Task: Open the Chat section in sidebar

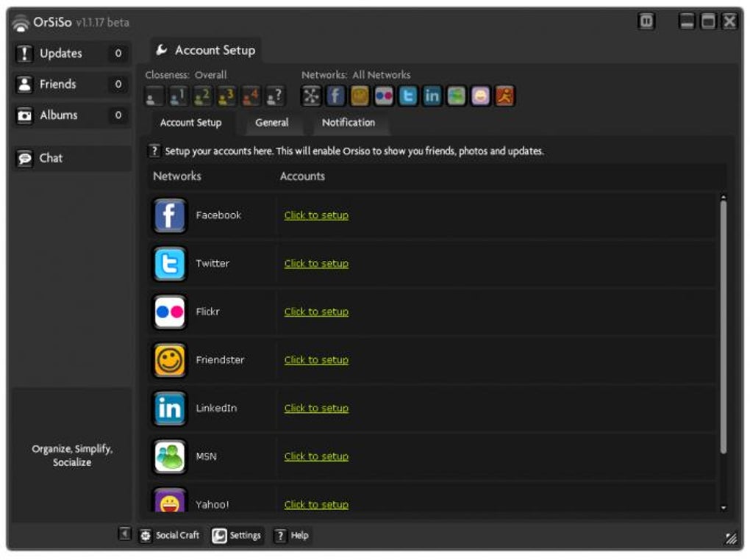Action: [72, 158]
